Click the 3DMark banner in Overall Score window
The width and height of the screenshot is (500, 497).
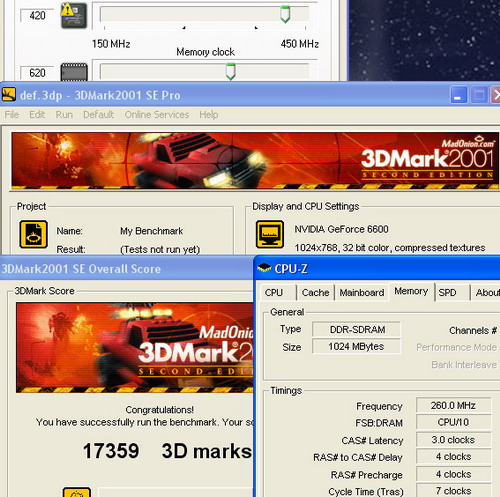click(135, 347)
